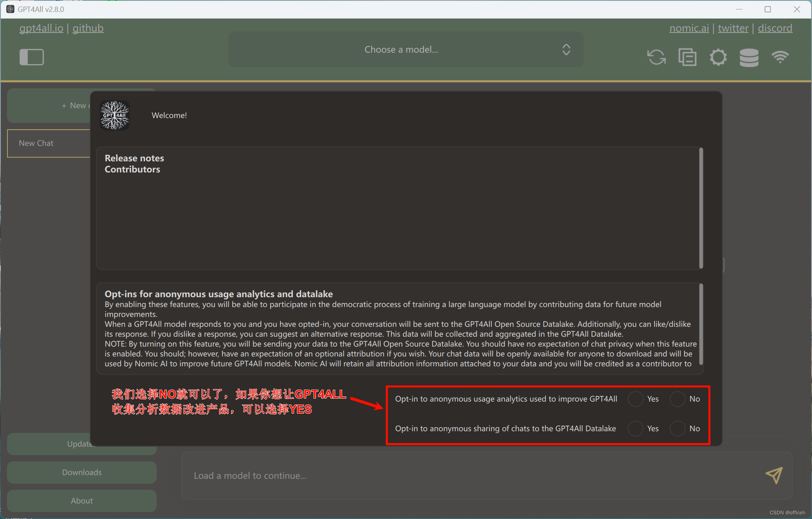Click the send message paper-plane icon

click(x=774, y=475)
